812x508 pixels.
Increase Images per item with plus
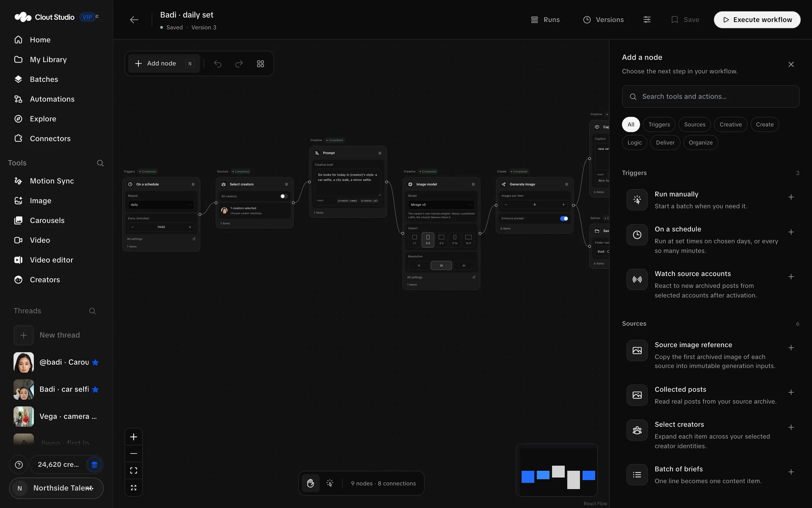(563, 205)
